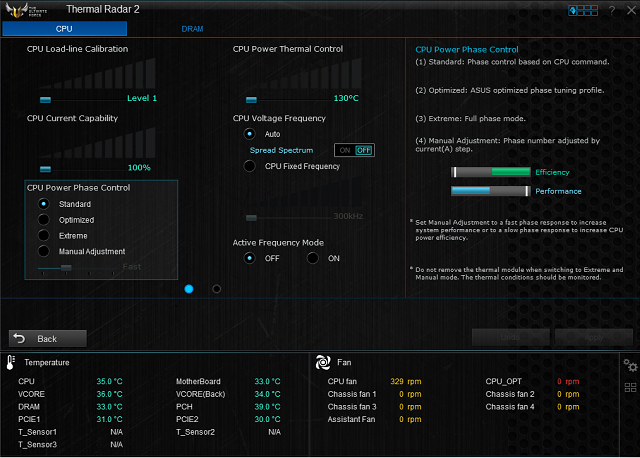Select CPU Fixed Frequency option
Screen dimensions: 640x458
[x=249, y=166]
